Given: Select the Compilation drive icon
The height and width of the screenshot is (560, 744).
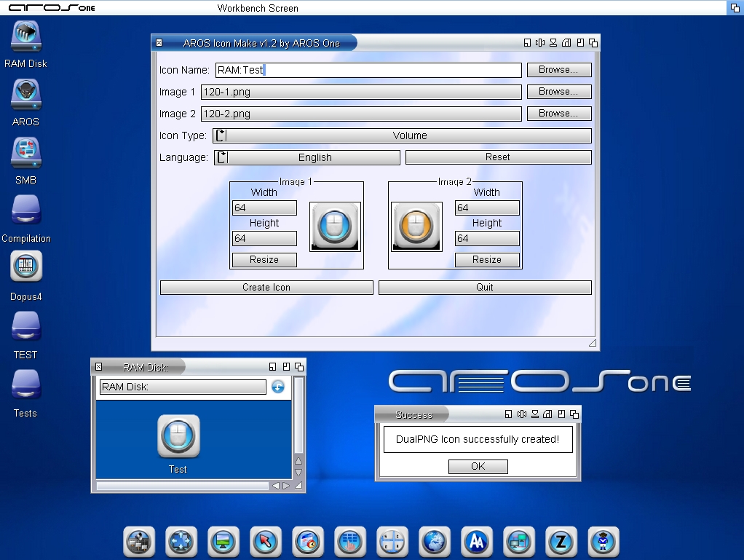Looking at the screenshot, I should pyautogui.click(x=26, y=210).
